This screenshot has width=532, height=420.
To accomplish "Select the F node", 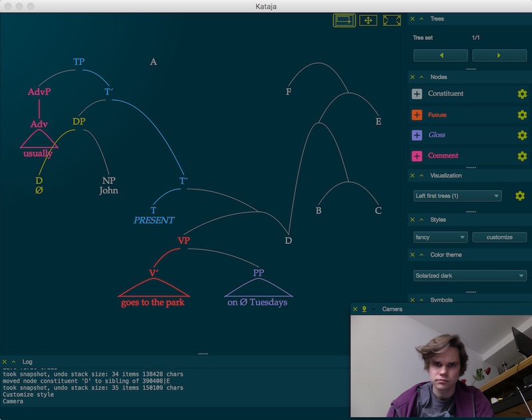I will 289,92.
